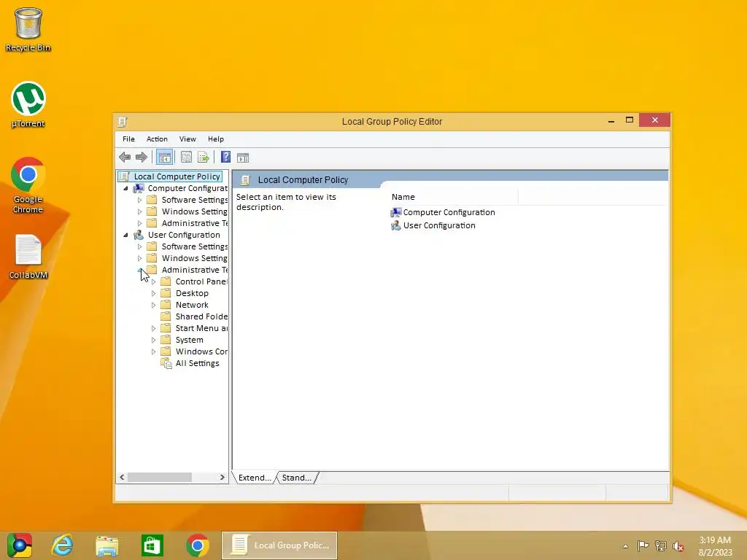Screen dimensions: 747x560
Task: Show hidden tray icons arrow
Action: pos(625,546)
